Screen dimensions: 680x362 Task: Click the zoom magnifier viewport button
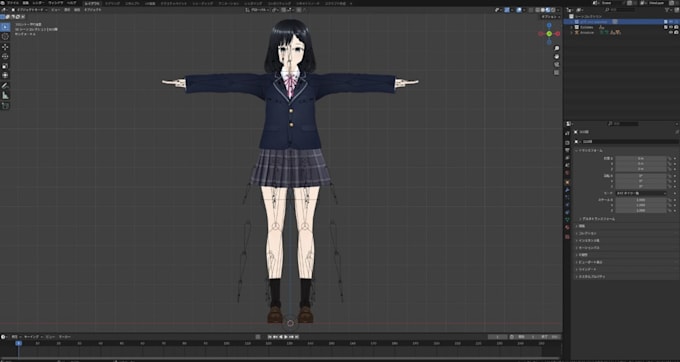click(x=557, y=48)
